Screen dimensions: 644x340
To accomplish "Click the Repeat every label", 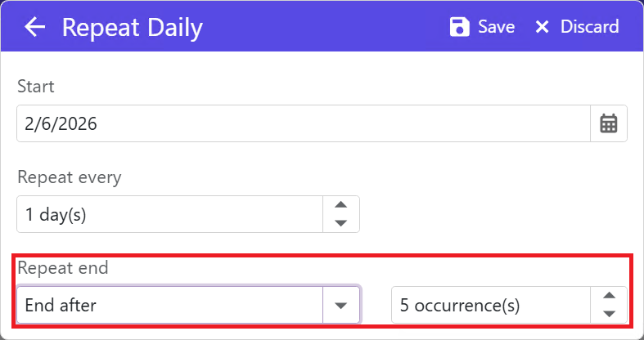I will [69, 177].
